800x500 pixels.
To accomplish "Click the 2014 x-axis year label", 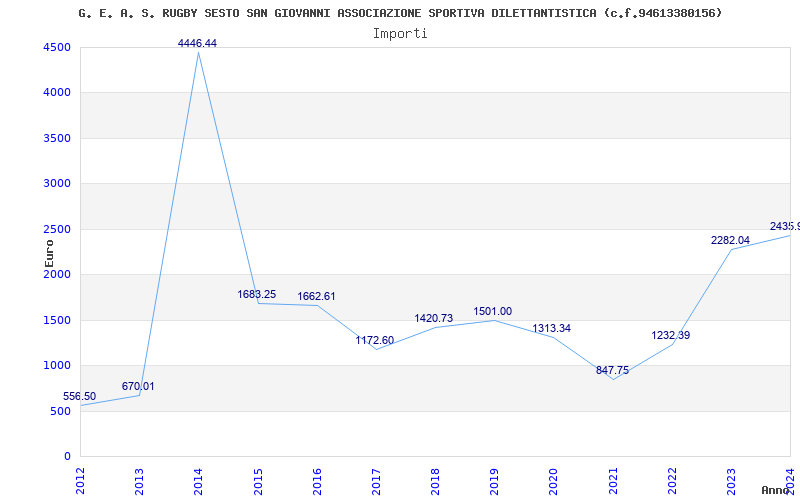I will coord(198,481).
